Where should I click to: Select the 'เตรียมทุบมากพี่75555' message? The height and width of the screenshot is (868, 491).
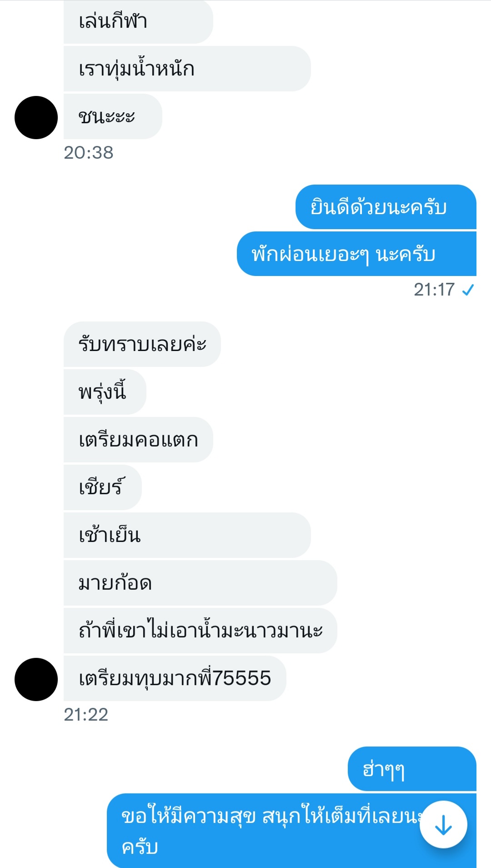pyautogui.click(x=175, y=678)
